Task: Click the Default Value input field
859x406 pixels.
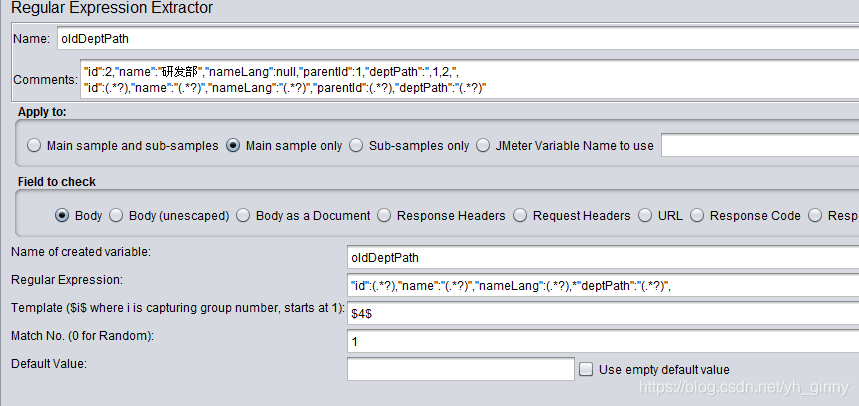Action: 461,369
